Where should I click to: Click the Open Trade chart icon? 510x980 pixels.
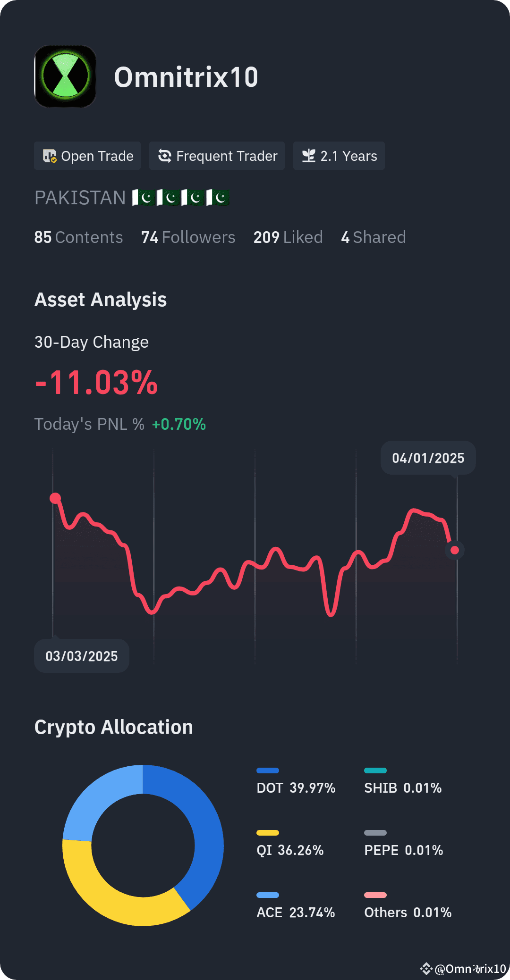pyautogui.click(x=50, y=156)
